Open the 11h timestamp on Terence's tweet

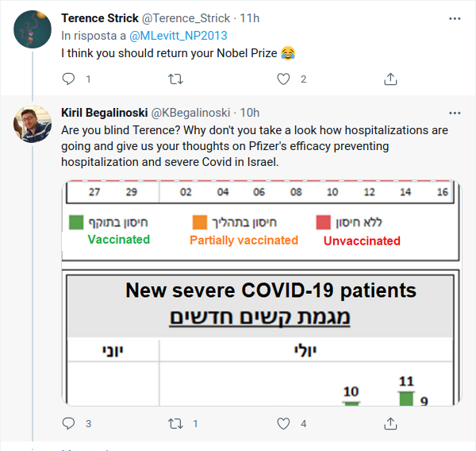pos(251,18)
